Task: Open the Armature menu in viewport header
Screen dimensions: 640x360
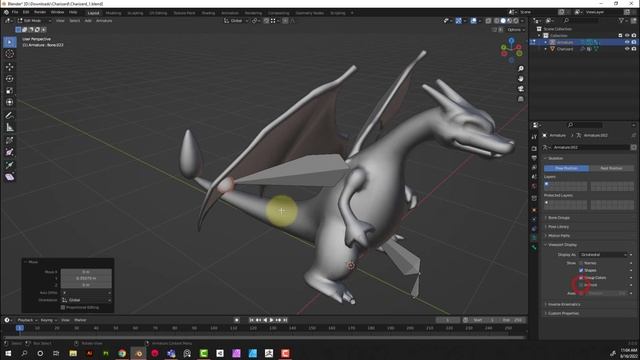Action: coord(104,20)
